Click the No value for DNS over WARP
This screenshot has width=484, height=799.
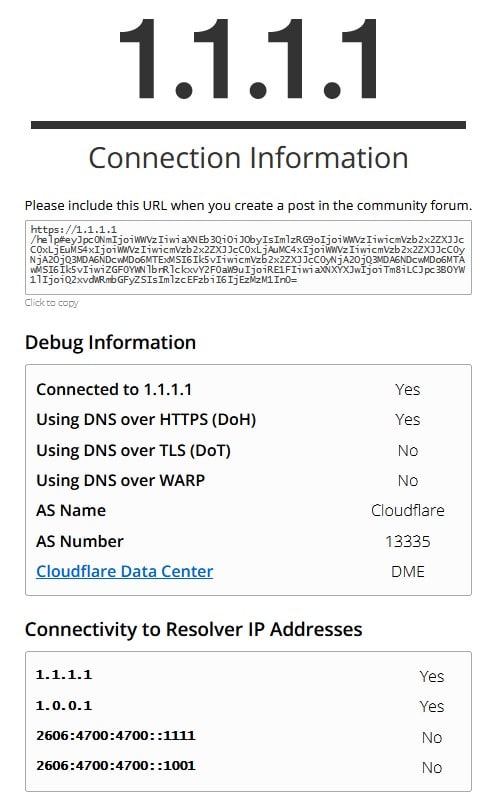pos(408,481)
